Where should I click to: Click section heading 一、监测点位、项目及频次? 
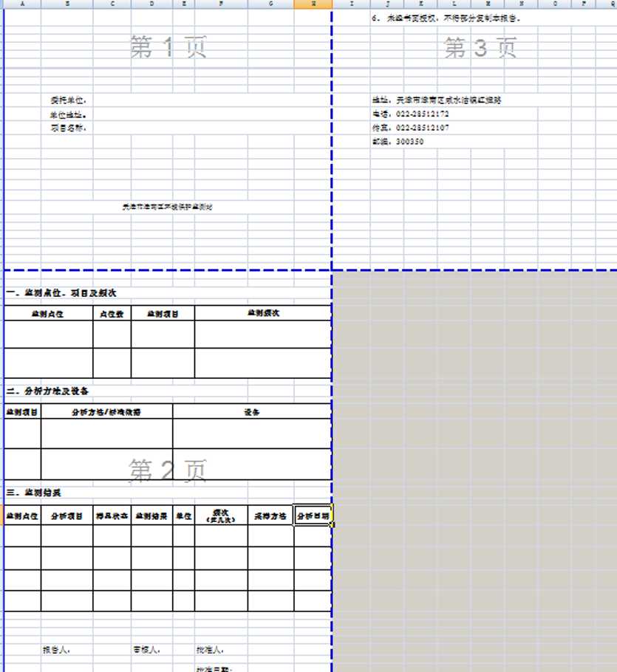point(61,292)
